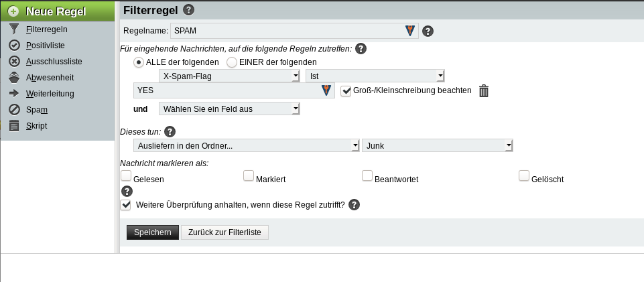Go to Weiterleitung in the sidebar

click(50, 93)
